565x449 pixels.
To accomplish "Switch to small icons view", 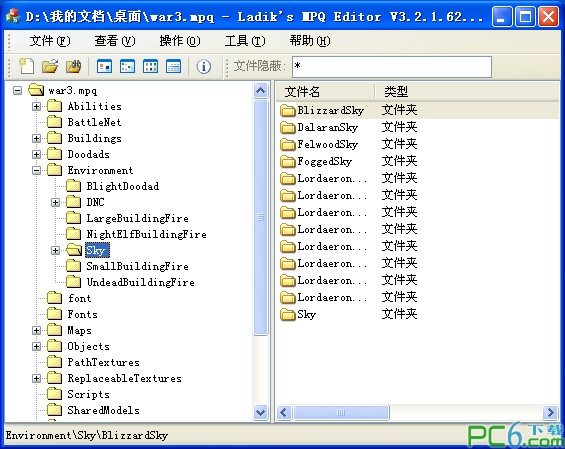I will tap(128, 66).
